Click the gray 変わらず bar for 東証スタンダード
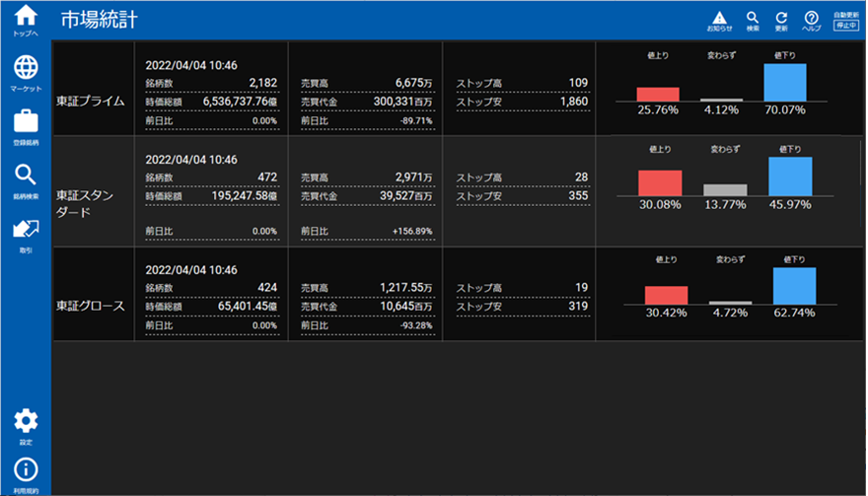Image resolution: width=868 pixels, height=496 pixels. click(725, 190)
